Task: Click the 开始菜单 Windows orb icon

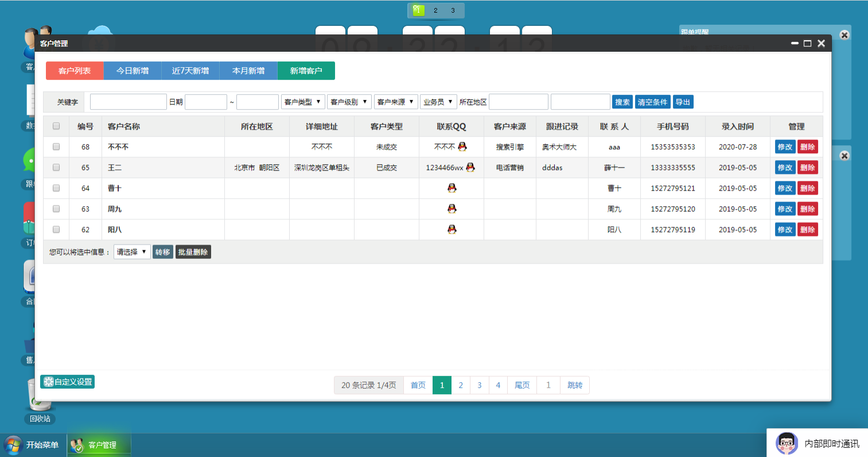Action: (x=13, y=445)
